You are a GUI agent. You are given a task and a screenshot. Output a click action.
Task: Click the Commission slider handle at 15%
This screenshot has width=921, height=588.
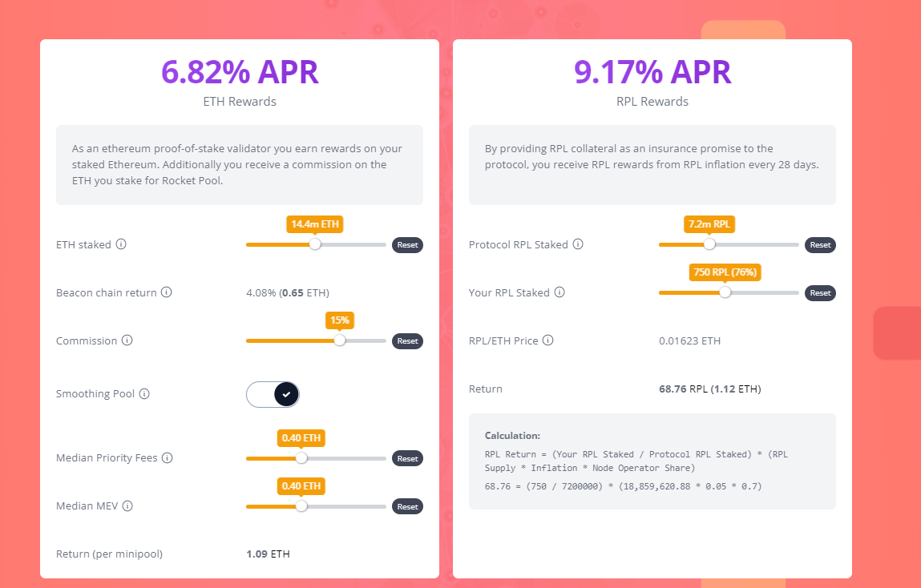(340, 340)
